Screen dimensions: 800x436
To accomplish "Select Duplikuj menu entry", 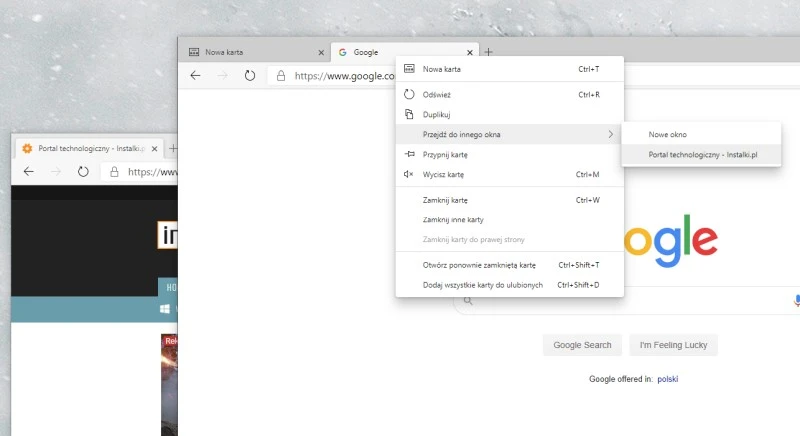I will [437, 115].
